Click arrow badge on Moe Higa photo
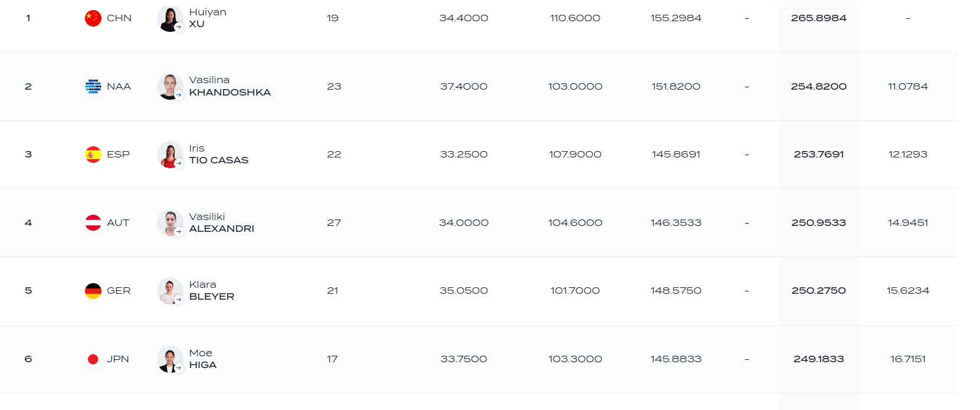The image size is (980, 410). point(179,368)
